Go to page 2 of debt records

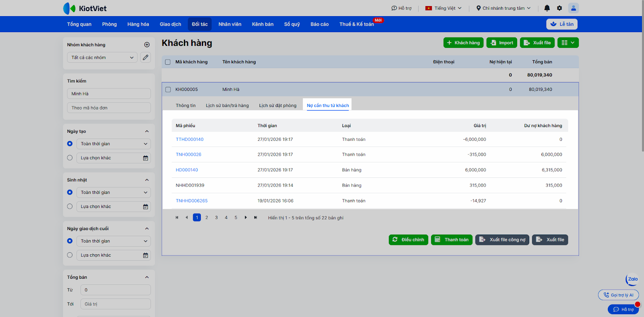click(206, 218)
